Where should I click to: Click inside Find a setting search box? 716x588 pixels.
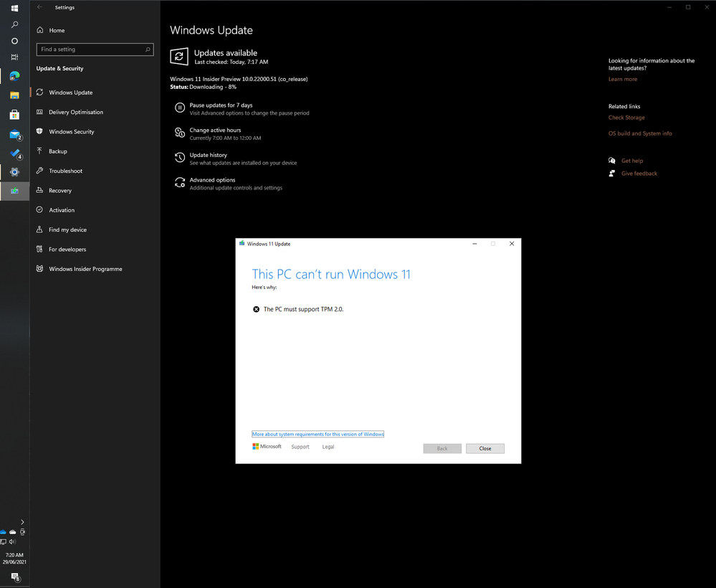click(x=95, y=49)
